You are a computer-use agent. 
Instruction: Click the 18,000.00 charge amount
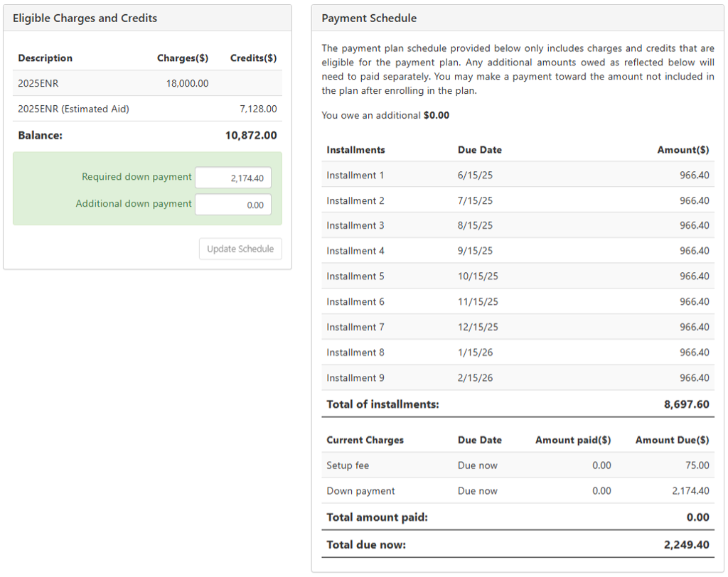(188, 83)
